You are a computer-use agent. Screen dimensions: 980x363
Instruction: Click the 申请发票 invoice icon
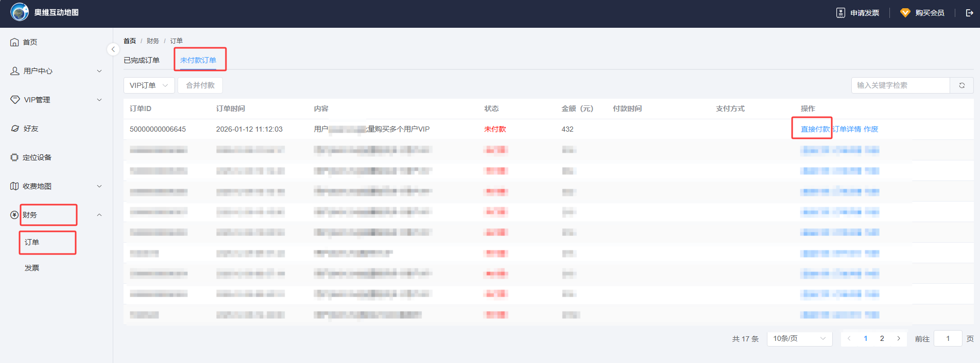[841, 13]
